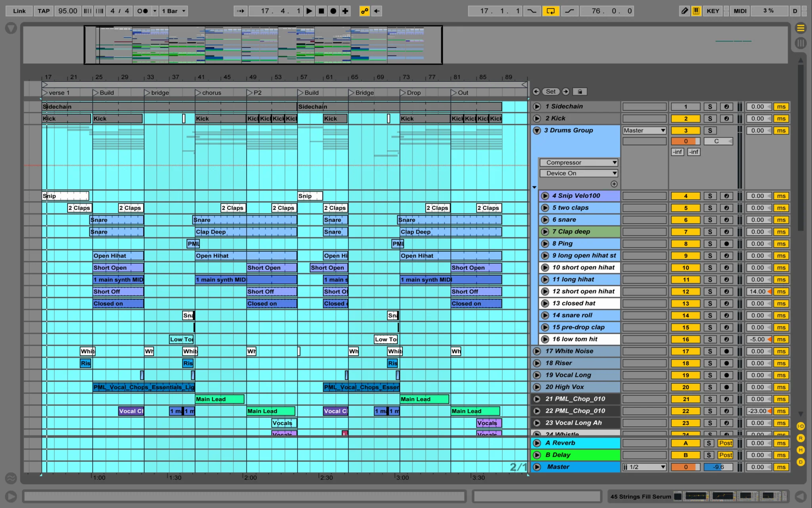Click the tempo field showing 95.00
This screenshot has height=508, width=812.
pos(68,11)
